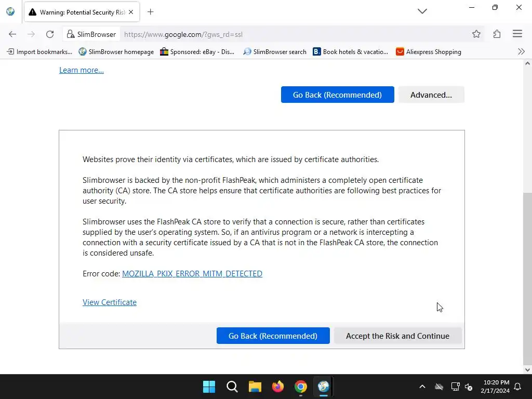Show more bookmarks via double chevron
The image size is (532, 399).
tap(521, 51)
